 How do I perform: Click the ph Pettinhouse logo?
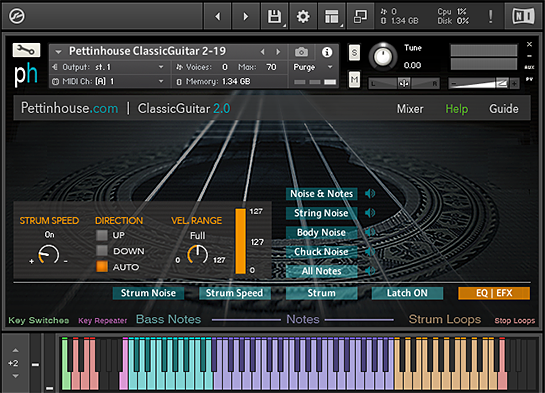click(26, 74)
